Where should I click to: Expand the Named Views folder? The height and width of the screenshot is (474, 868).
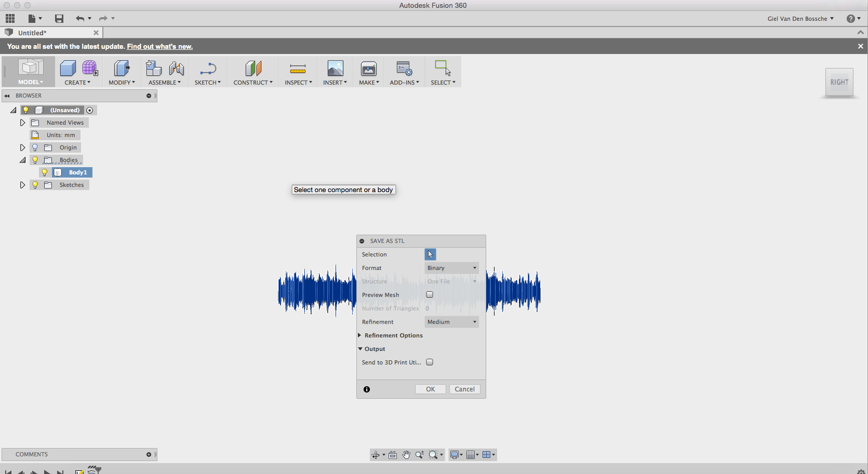[22, 122]
